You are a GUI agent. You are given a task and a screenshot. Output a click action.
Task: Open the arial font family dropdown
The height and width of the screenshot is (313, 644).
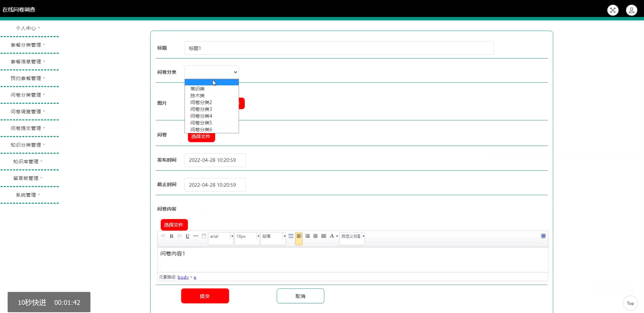click(x=221, y=236)
